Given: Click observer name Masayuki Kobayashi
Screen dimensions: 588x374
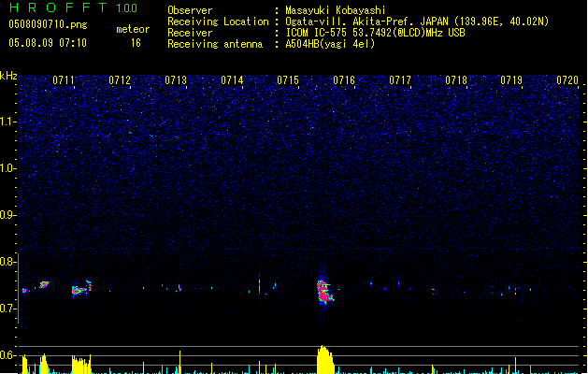Looking at the screenshot, I should click(336, 10).
